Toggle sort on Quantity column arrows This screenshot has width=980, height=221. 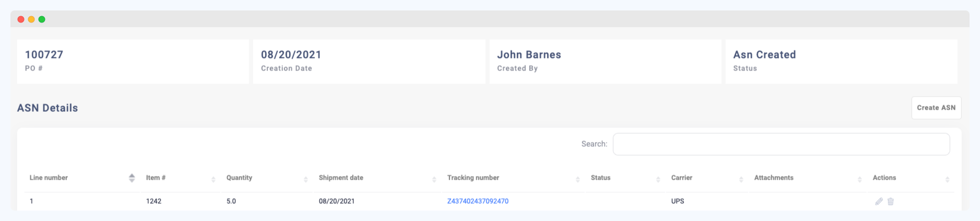305,179
